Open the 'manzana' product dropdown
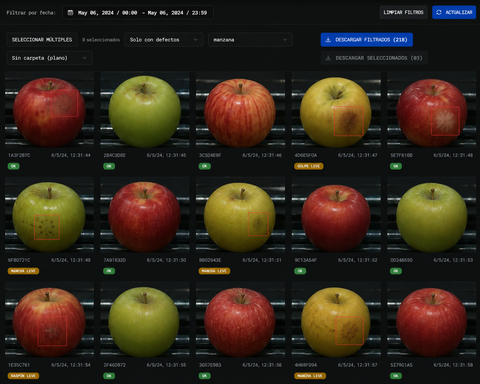The height and width of the screenshot is (384, 480). [250, 40]
